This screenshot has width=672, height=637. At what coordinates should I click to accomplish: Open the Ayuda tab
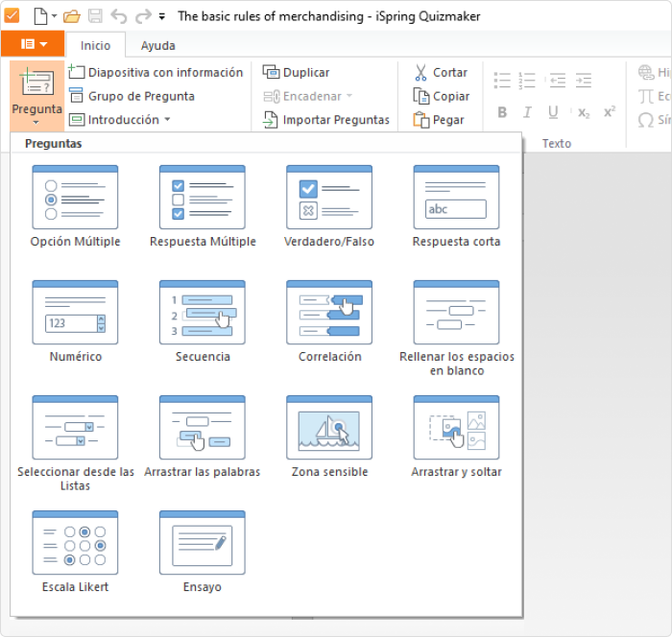click(157, 45)
